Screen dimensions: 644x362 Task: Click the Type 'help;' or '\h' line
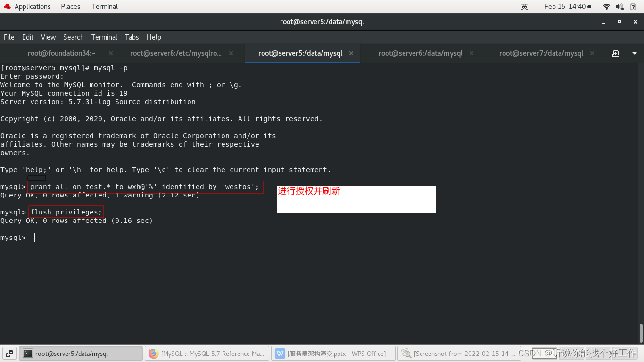pyautogui.click(x=166, y=170)
